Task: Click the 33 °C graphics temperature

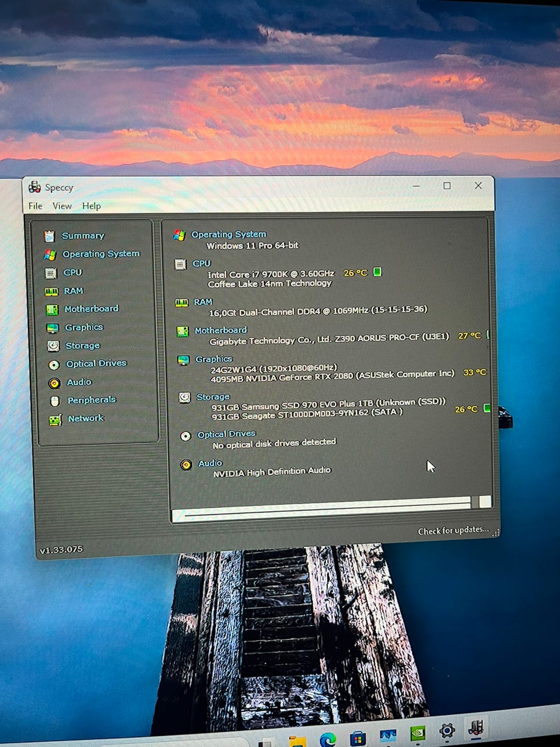Action: 475,372
